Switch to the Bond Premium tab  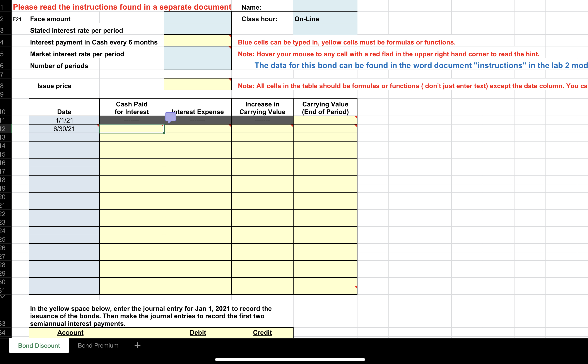tap(97, 345)
